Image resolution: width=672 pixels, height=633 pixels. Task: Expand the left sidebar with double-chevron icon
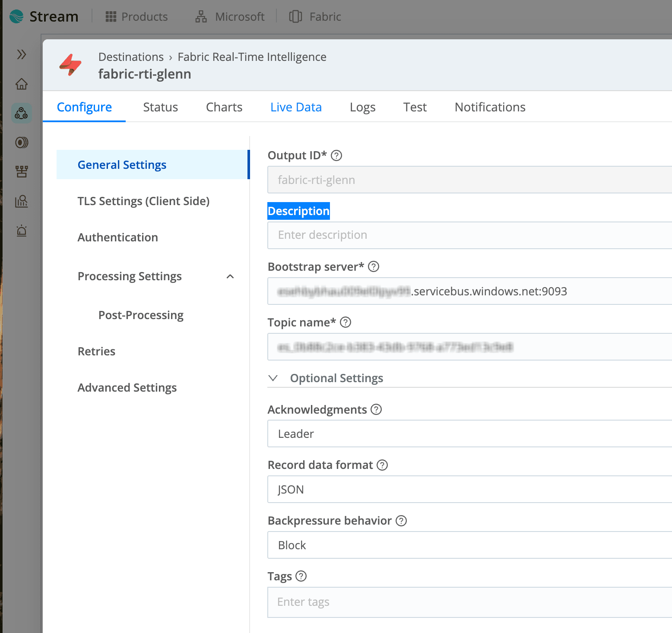click(22, 54)
